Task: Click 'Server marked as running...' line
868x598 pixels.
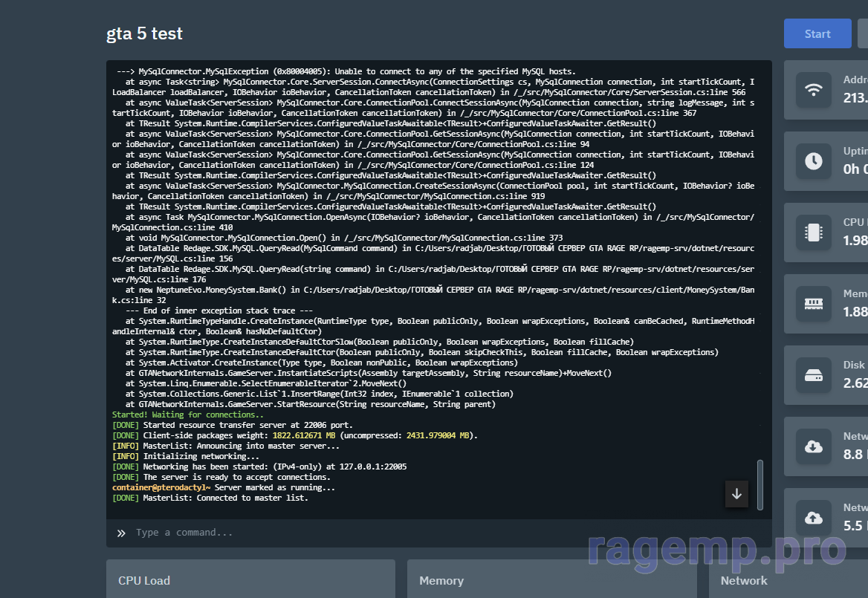Action: pos(224,487)
